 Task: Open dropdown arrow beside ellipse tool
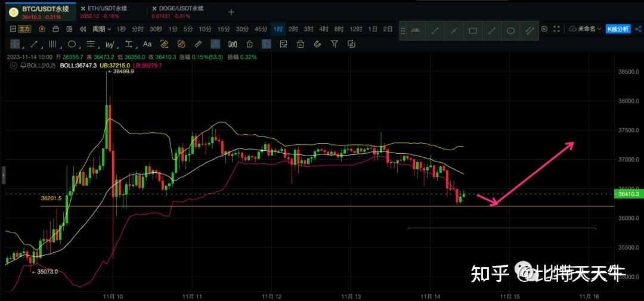tap(79, 46)
